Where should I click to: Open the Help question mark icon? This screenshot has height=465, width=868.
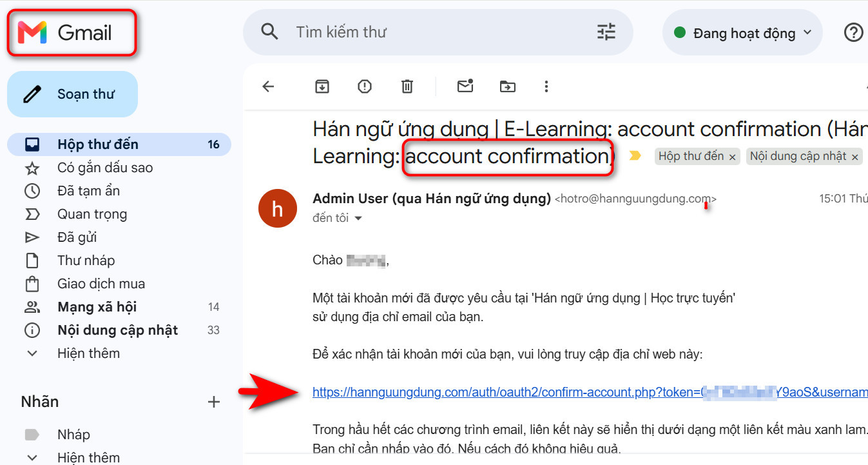pyautogui.click(x=853, y=32)
